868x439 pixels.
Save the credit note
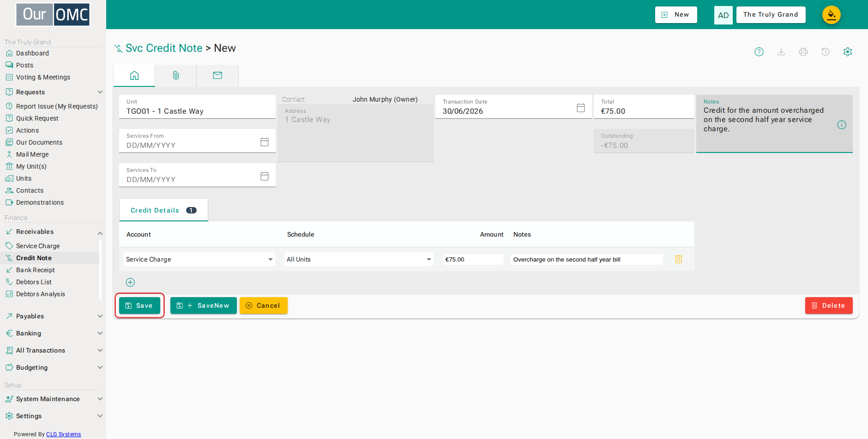139,305
